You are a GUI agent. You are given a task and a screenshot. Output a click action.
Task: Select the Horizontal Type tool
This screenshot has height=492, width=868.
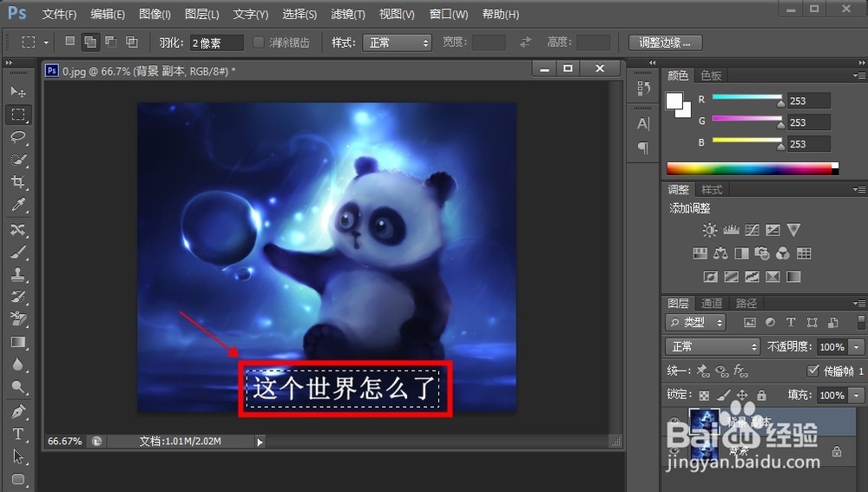[18, 434]
